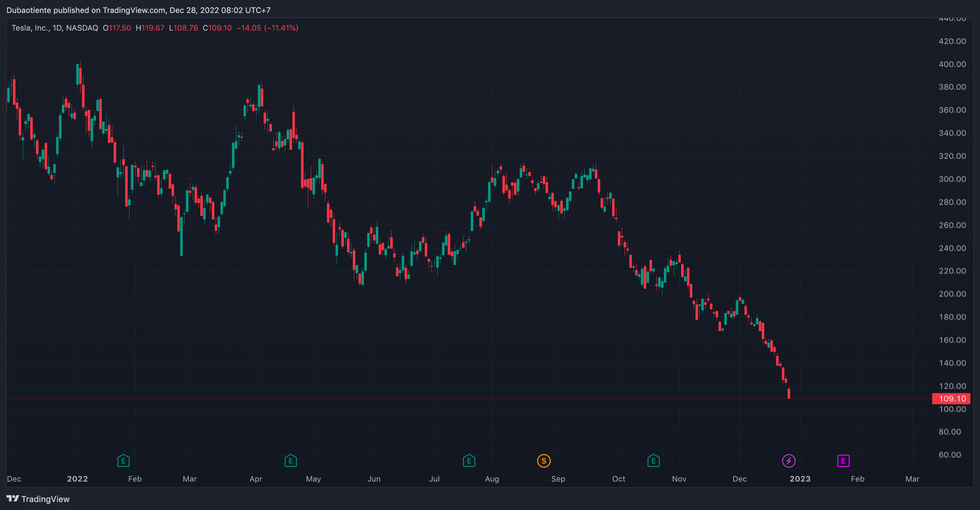The image size is (980, 510).
Task: Click the 420.00 price axis label
Action: pyautogui.click(x=952, y=41)
